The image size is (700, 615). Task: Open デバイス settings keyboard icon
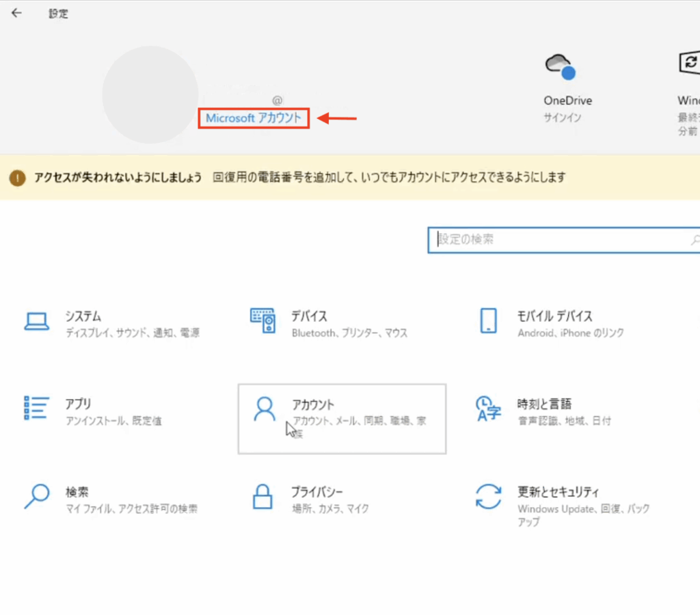click(262, 320)
